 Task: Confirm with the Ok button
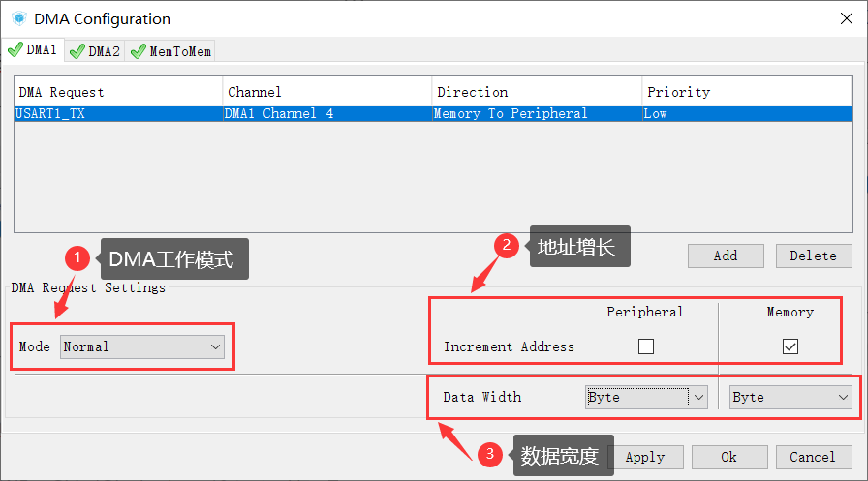click(729, 457)
